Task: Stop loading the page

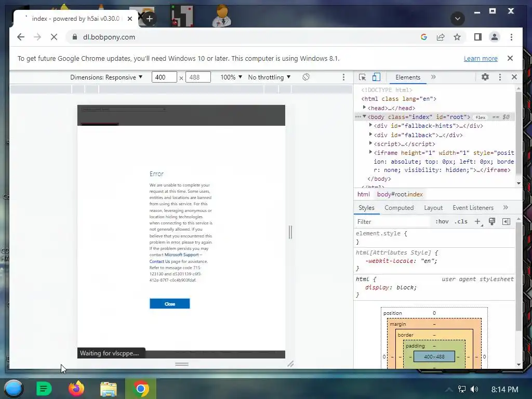Action: click(54, 37)
